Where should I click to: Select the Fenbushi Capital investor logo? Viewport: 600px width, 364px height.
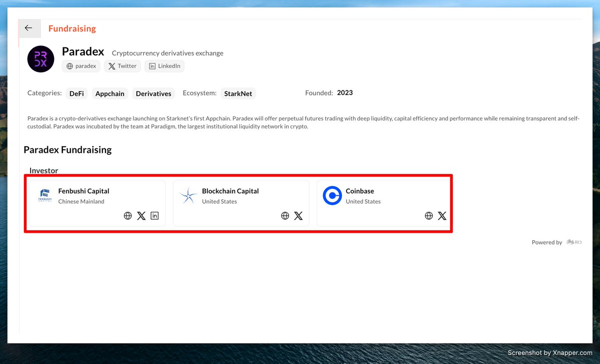(x=44, y=196)
